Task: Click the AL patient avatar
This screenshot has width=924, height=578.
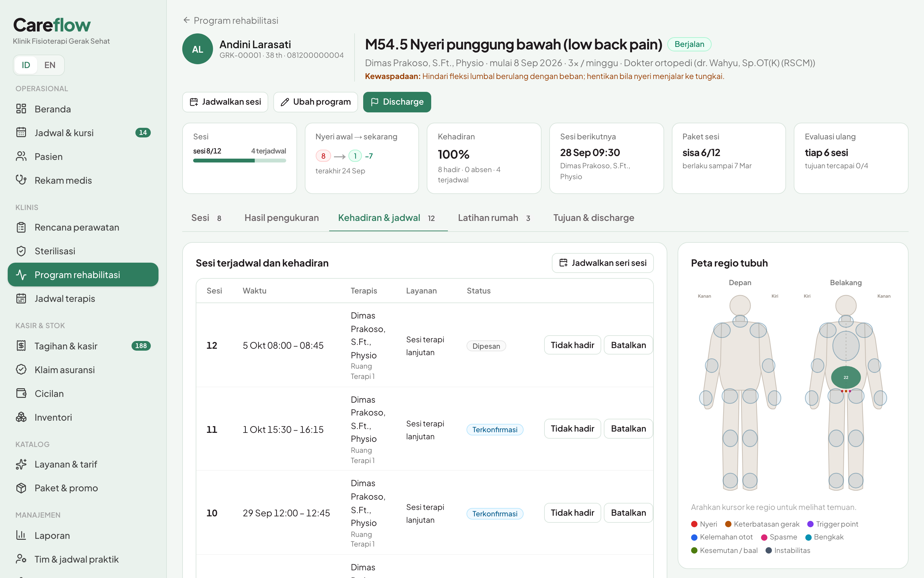Action: click(x=197, y=49)
